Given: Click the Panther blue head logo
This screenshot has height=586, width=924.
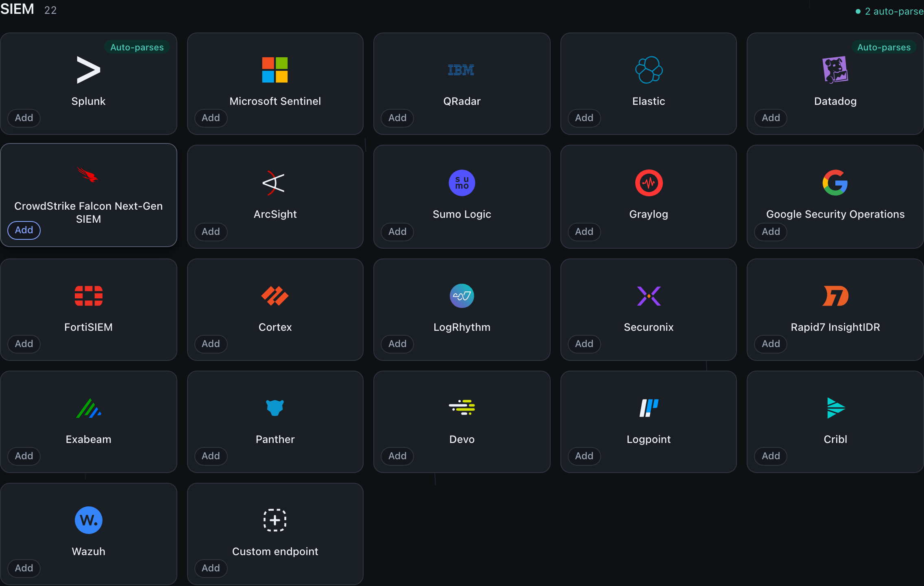Looking at the screenshot, I should pos(275,408).
